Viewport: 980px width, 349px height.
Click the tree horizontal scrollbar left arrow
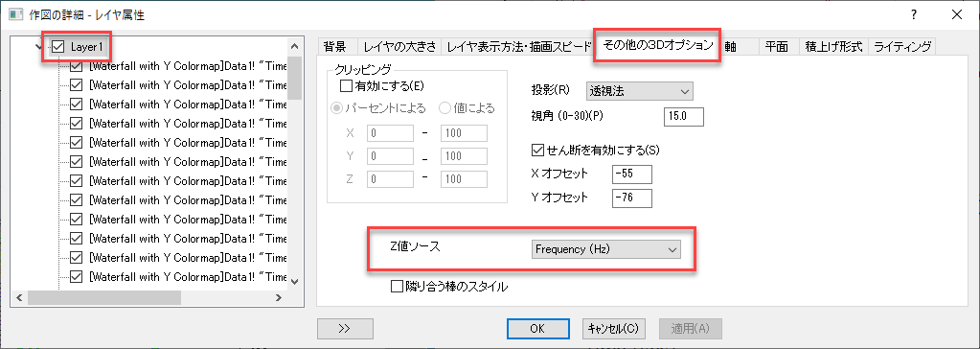[x=19, y=298]
